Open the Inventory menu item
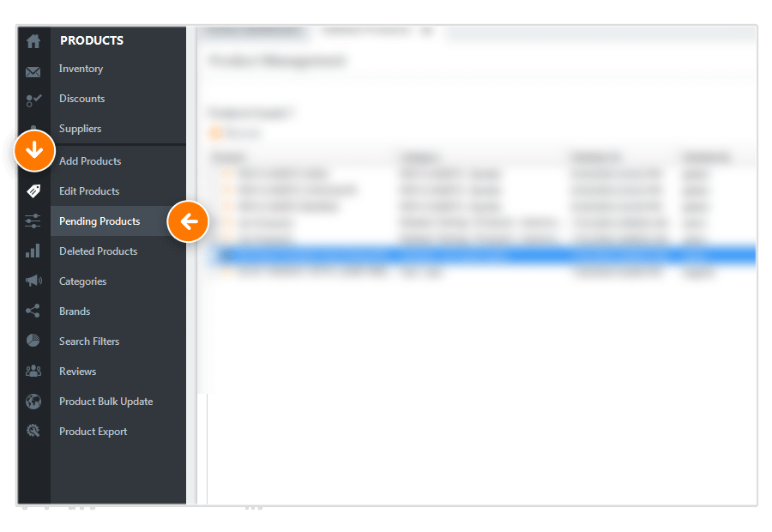Screen dimensions: 772x532 [x=81, y=69]
